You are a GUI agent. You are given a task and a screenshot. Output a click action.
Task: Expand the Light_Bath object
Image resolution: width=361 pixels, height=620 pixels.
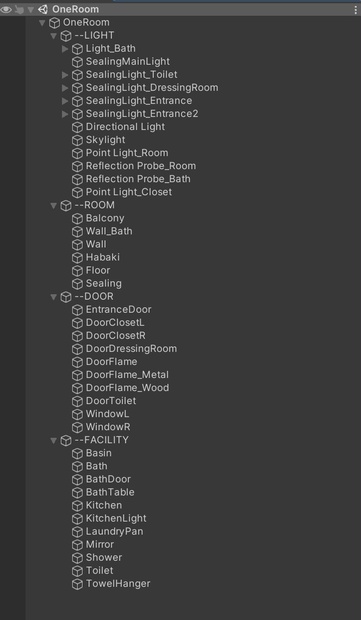tap(66, 49)
